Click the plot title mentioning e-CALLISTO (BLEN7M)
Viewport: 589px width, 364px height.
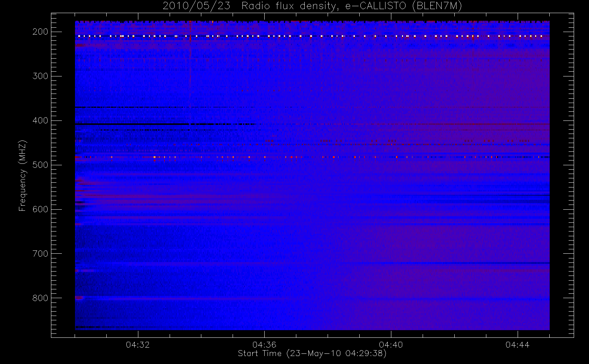(x=312, y=6)
